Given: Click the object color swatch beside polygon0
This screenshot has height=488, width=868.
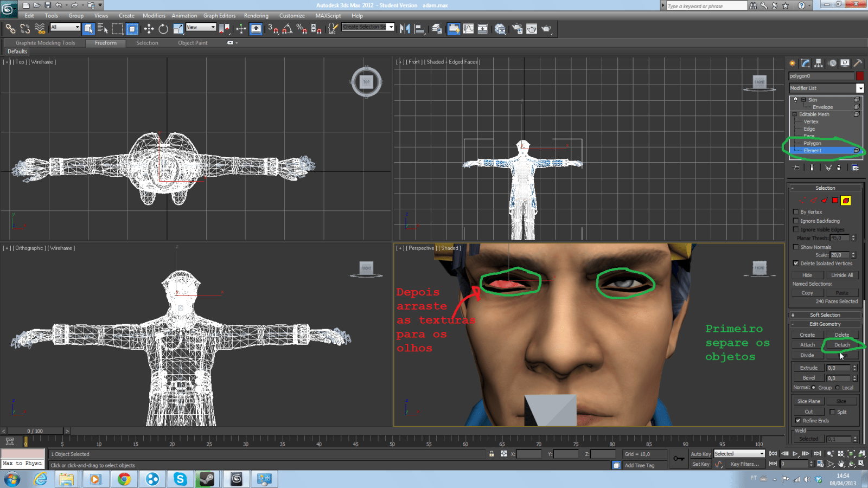Looking at the screenshot, I should [860, 76].
